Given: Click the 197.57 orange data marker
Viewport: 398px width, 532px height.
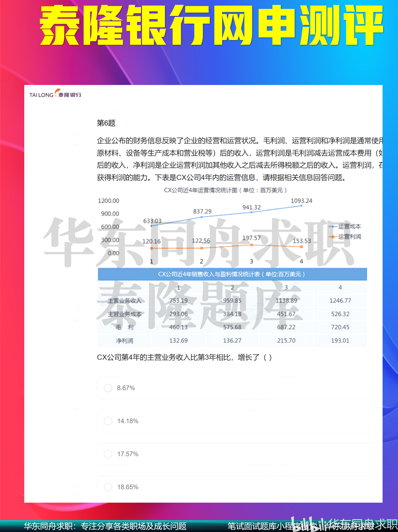Looking at the screenshot, I should [251, 245].
